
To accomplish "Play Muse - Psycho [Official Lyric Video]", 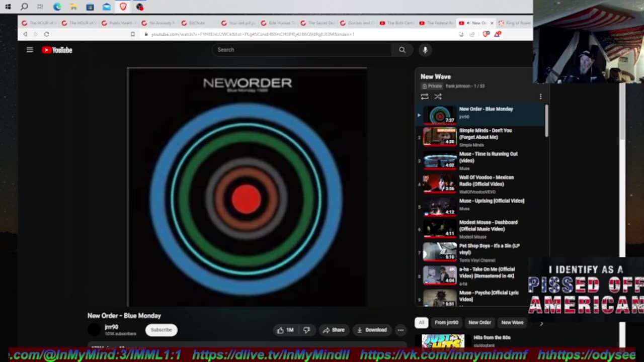I will pyautogui.click(x=489, y=296).
